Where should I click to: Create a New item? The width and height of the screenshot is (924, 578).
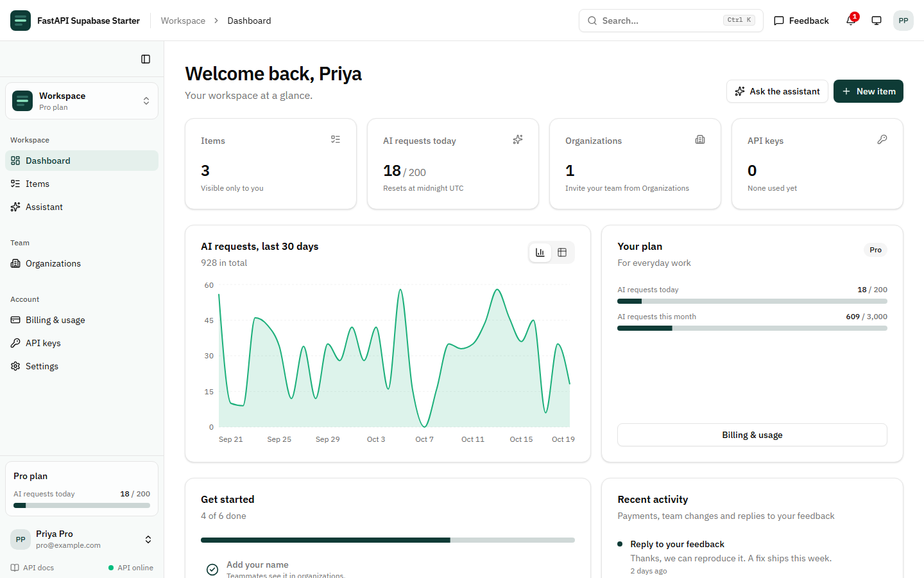868,91
